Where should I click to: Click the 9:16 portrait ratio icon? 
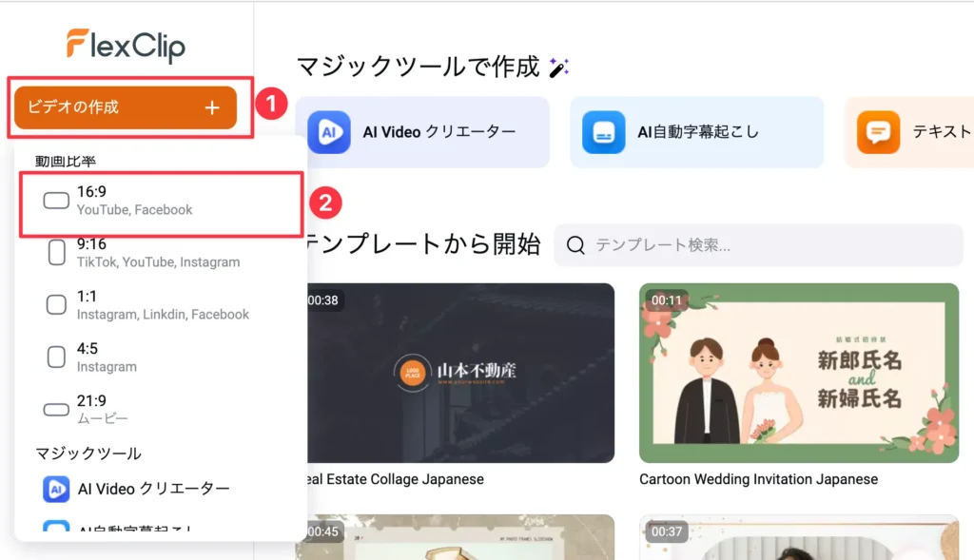[x=56, y=252]
